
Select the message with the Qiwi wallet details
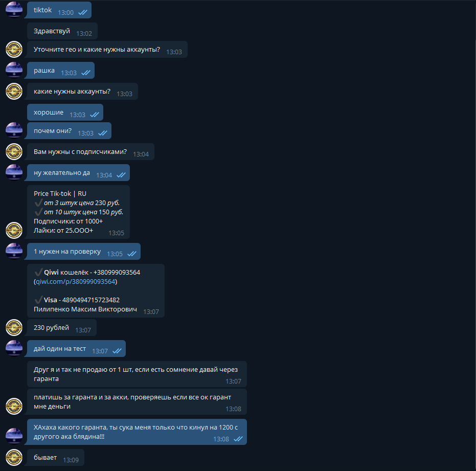[x=96, y=290]
